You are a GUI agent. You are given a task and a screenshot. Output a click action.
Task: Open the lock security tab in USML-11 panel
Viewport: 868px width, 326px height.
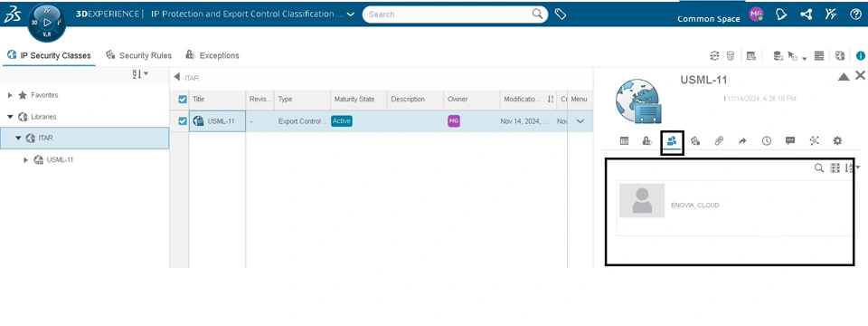tap(647, 141)
